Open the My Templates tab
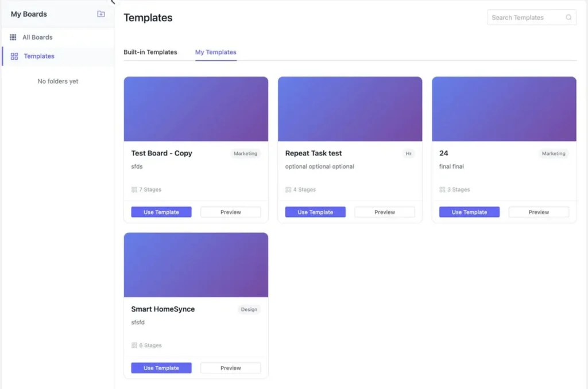Screen dimensions: 588x389 click(215, 52)
